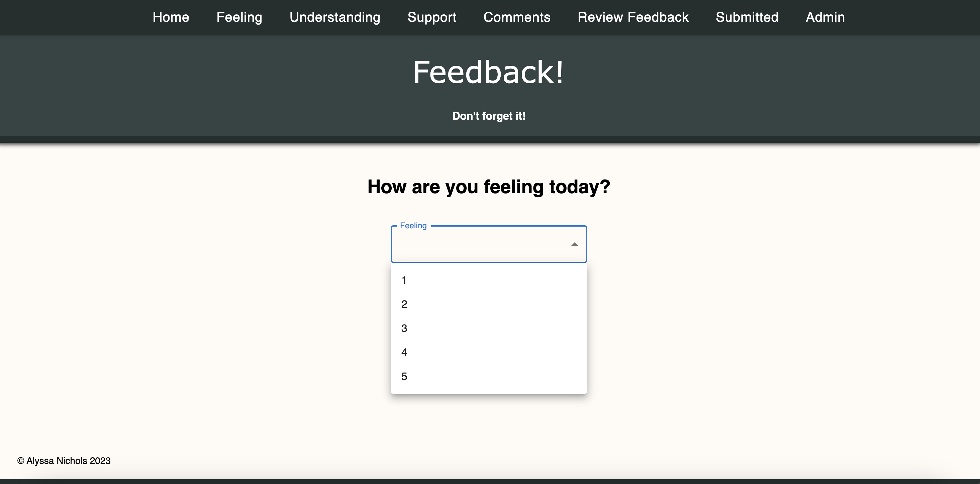Open the Home nav link
Viewport: 980px width, 484px height.
171,17
